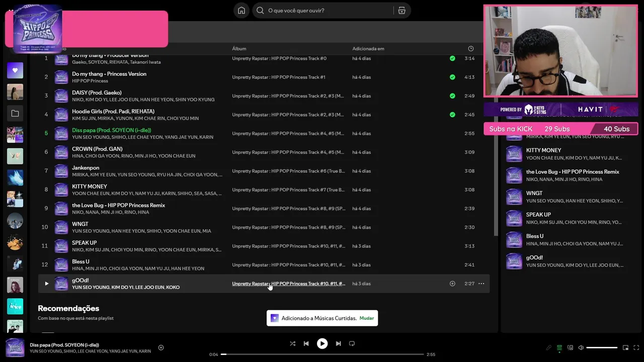Open SPEAK UP in the queue panel
The width and height of the screenshot is (644, 362).
[x=538, y=215]
